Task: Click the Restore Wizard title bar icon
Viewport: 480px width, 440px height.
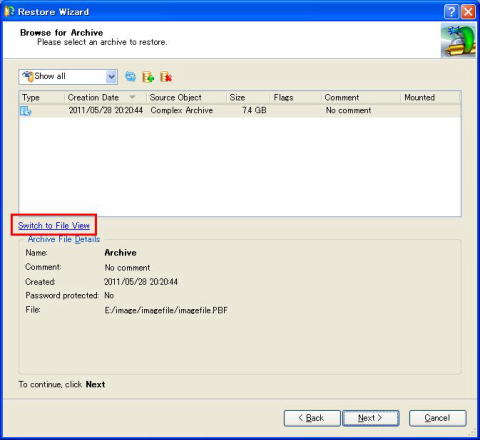Action: tap(9, 11)
